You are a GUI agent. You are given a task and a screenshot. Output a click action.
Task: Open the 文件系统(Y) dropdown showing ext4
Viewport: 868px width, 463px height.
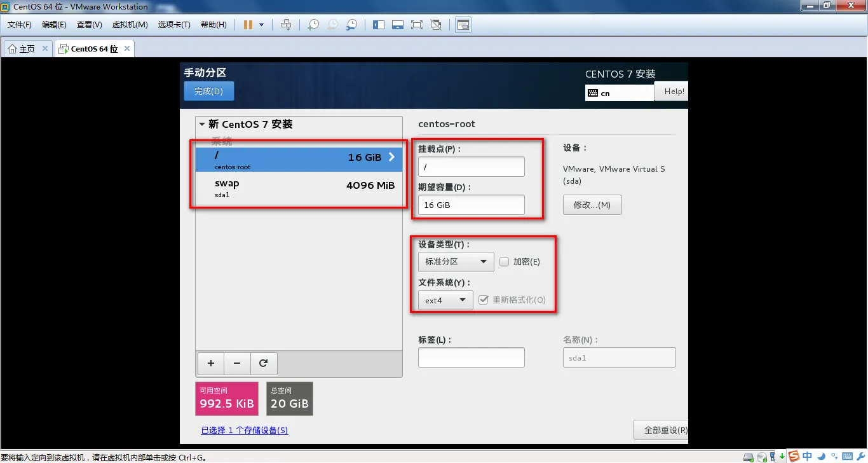(x=445, y=300)
